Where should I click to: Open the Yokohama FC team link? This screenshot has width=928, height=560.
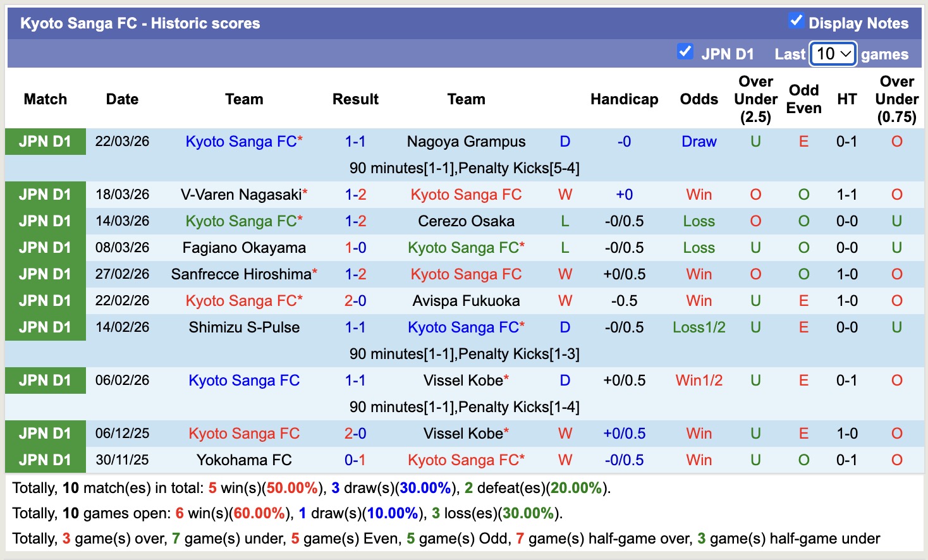(243, 460)
